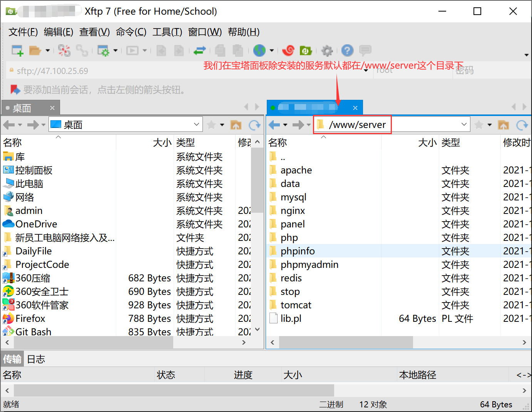The width and height of the screenshot is (532, 412).
Task: Click the New Session toolbar icon
Action: 17,50
